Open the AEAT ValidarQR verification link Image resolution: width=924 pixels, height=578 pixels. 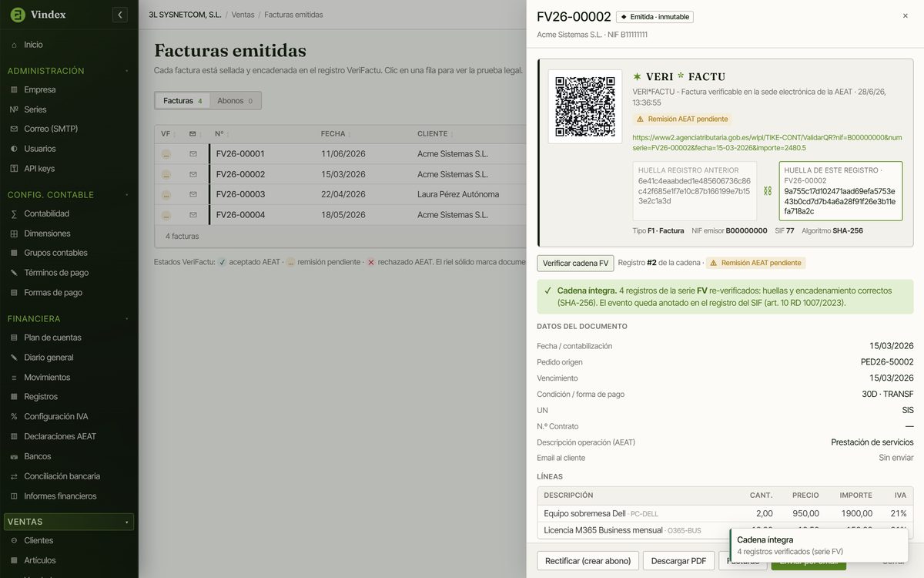[x=767, y=143]
